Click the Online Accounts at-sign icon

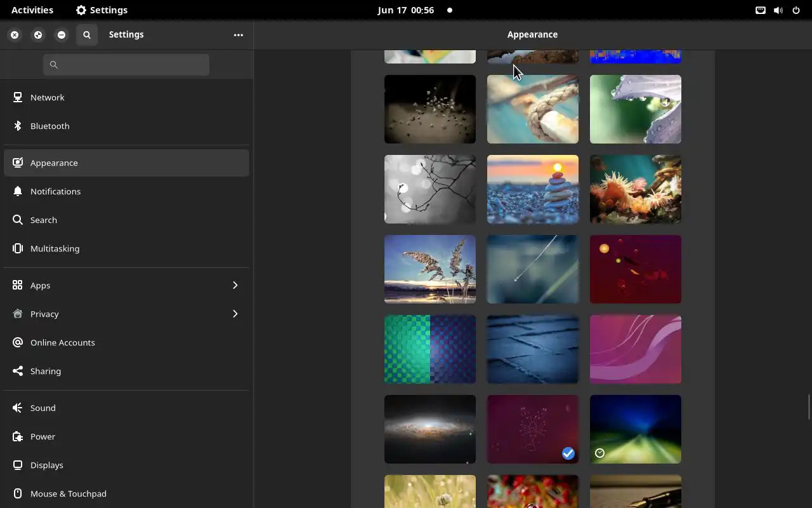pos(18,342)
